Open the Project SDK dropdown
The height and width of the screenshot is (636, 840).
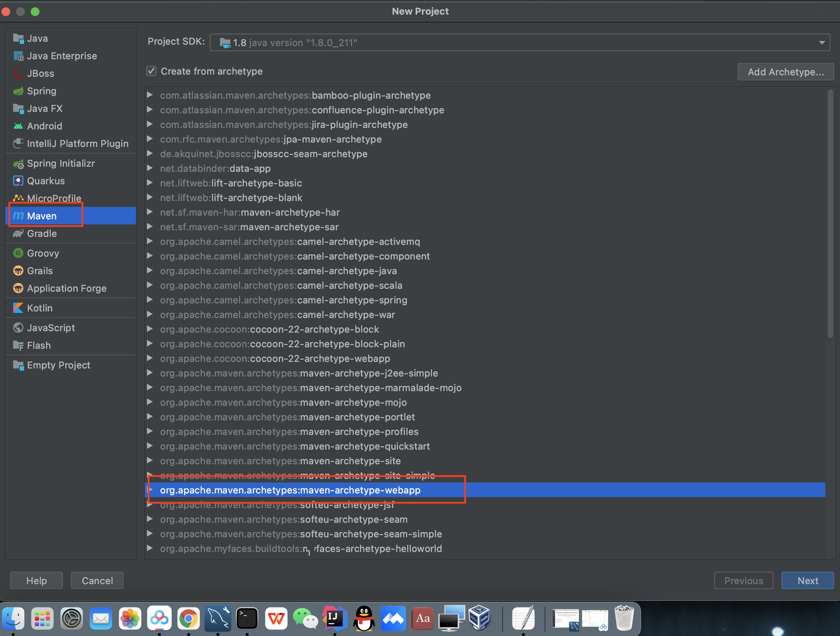pos(519,42)
